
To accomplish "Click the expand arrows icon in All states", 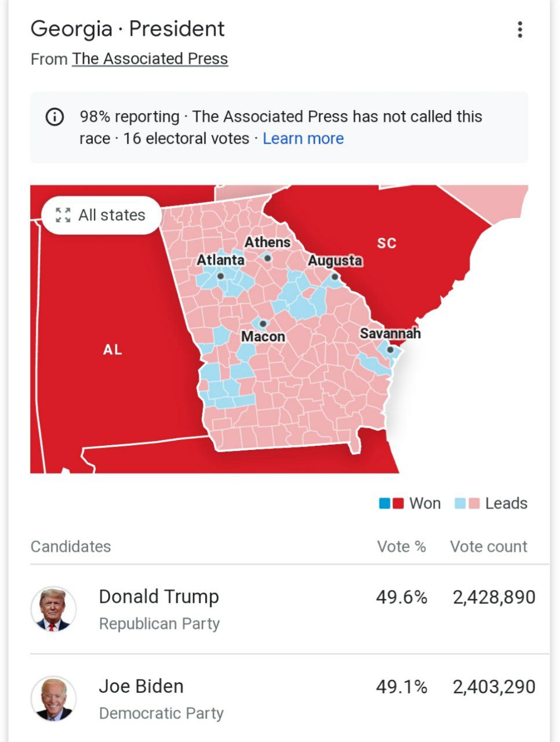I will [63, 215].
